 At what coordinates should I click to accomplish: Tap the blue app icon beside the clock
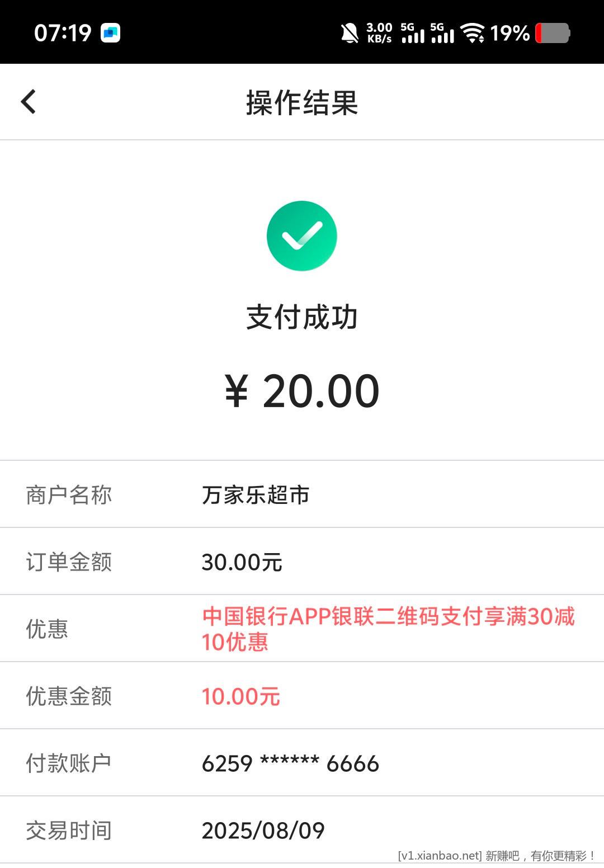click(x=112, y=32)
